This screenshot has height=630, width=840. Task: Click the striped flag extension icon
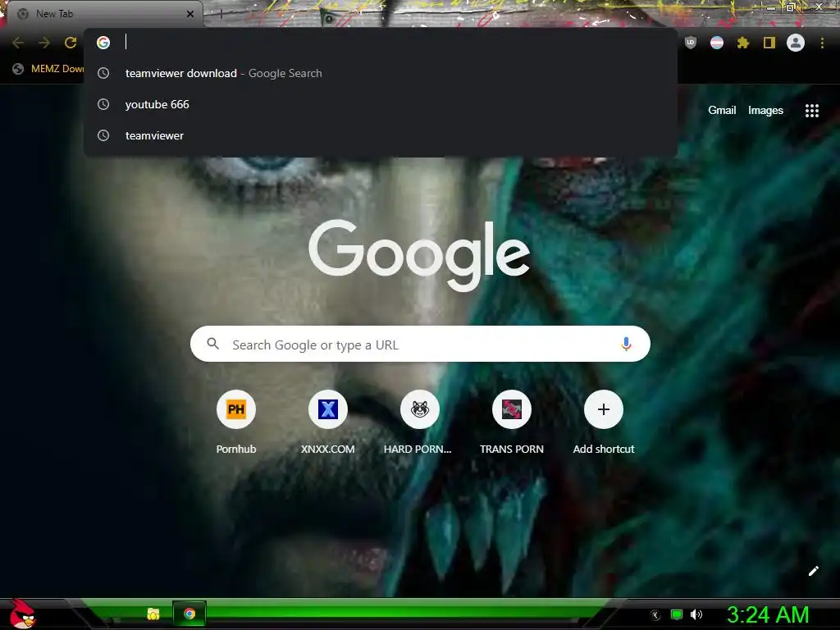click(717, 43)
